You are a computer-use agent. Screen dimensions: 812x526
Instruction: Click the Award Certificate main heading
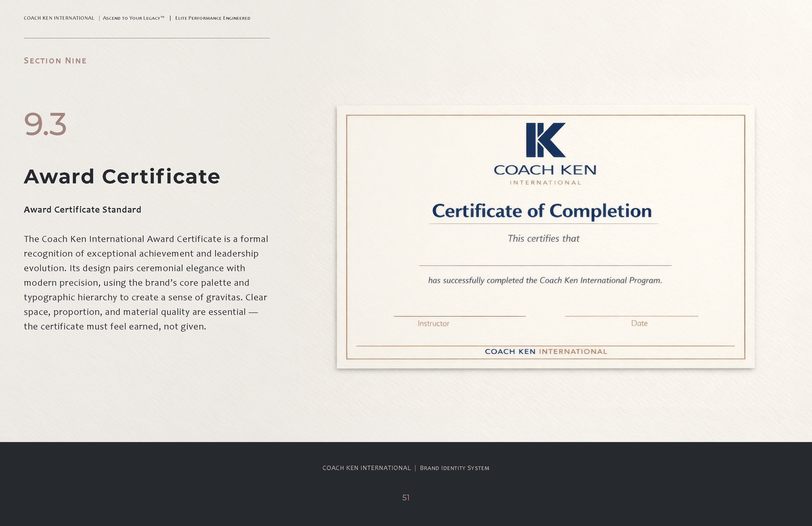[122, 177]
